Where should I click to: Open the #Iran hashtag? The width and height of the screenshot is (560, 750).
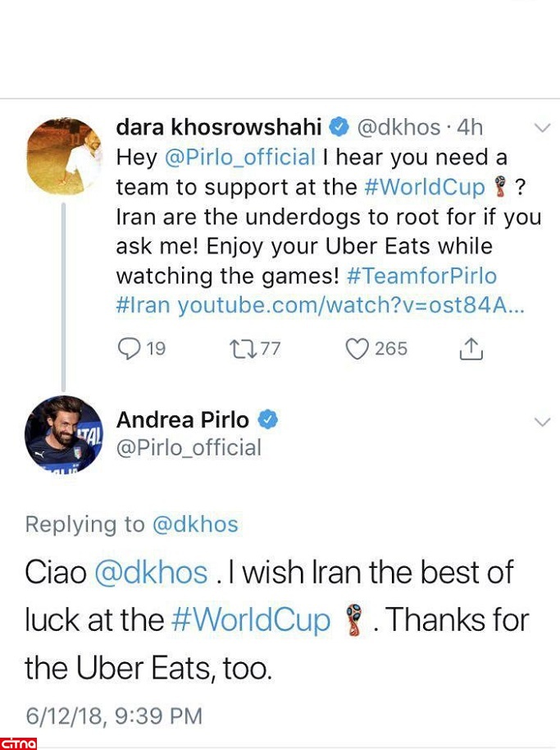pos(143,305)
